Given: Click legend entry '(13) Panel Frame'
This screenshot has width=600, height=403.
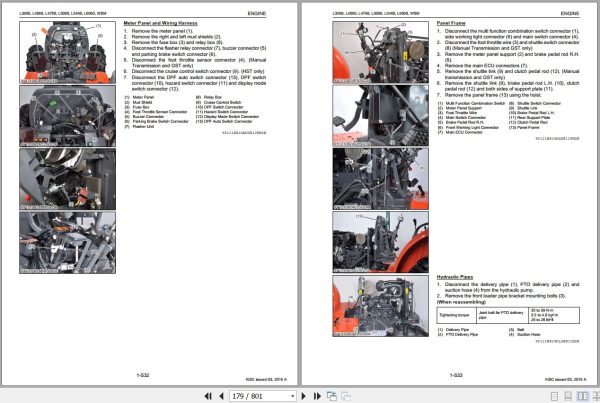Looking at the screenshot, I should [524, 127].
